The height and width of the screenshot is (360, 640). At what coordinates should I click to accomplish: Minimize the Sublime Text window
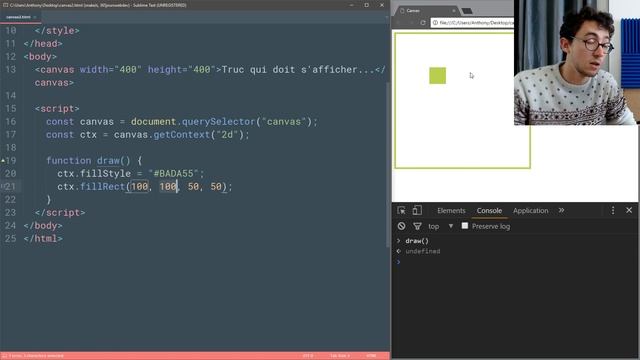[x=351, y=5]
